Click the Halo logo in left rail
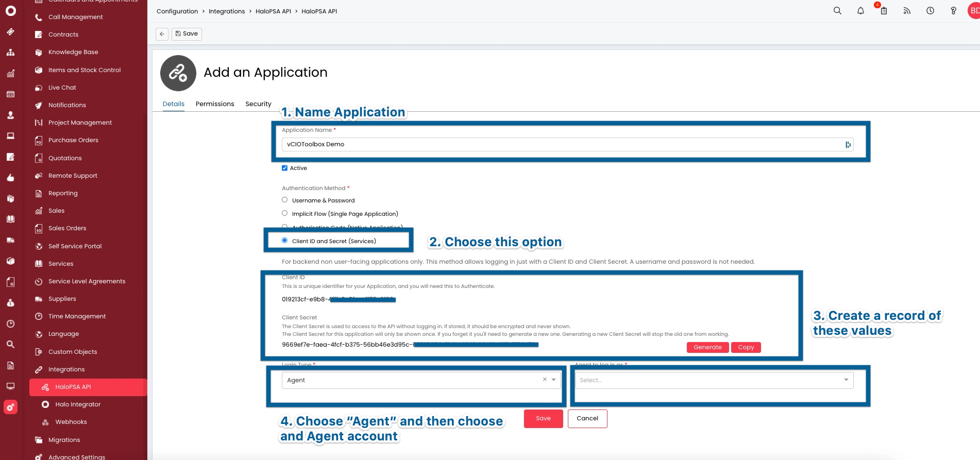The image size is (980, 460). tap(10, 10)
